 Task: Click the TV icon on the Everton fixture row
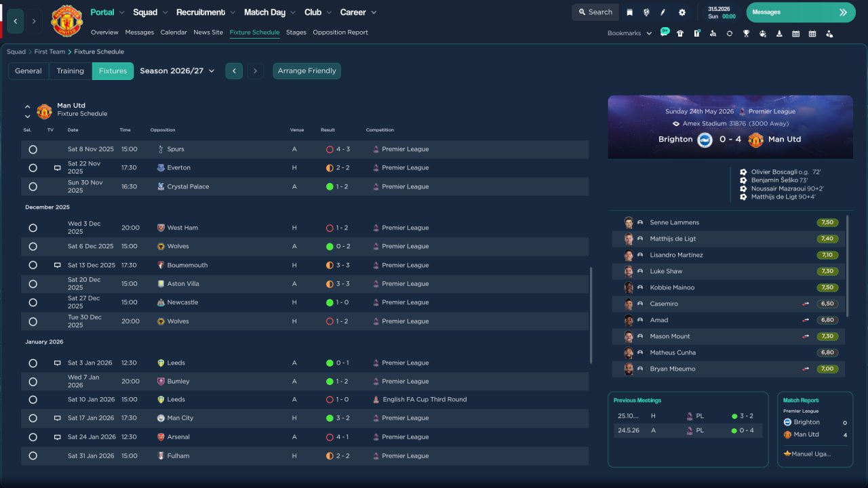[x=58, y=167]
